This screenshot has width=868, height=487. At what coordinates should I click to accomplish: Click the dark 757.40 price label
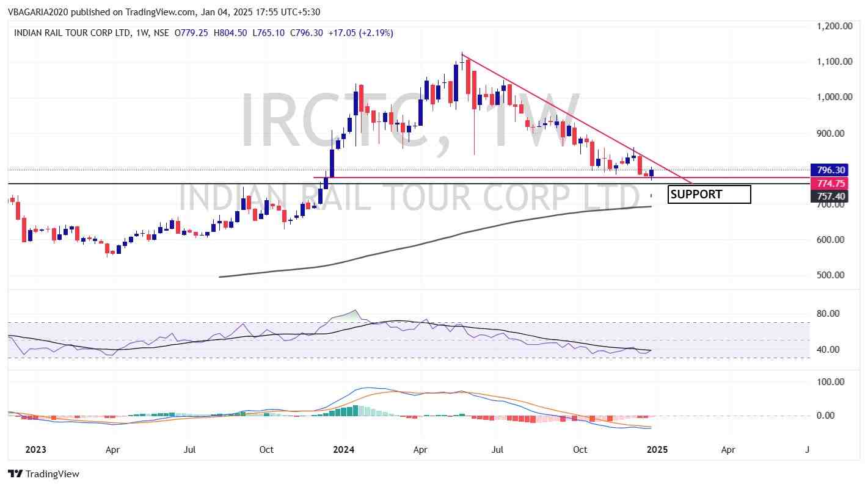click(x=828, y=196)
